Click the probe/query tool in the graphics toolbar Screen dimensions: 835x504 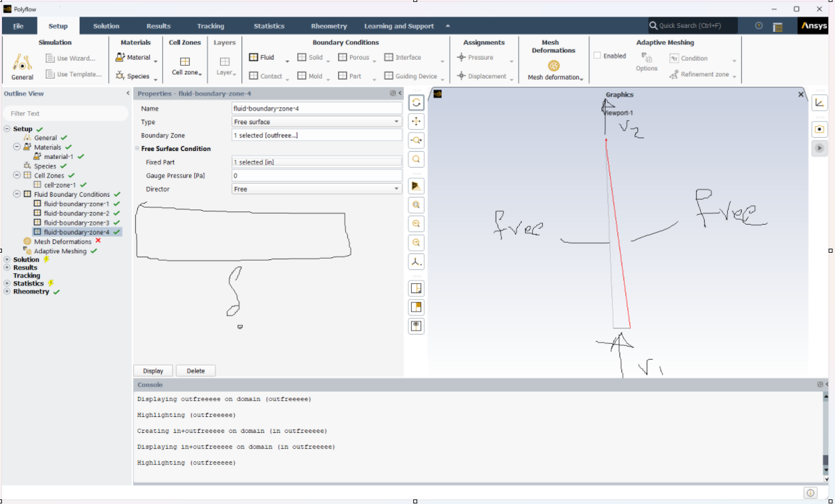pos(417,186)
